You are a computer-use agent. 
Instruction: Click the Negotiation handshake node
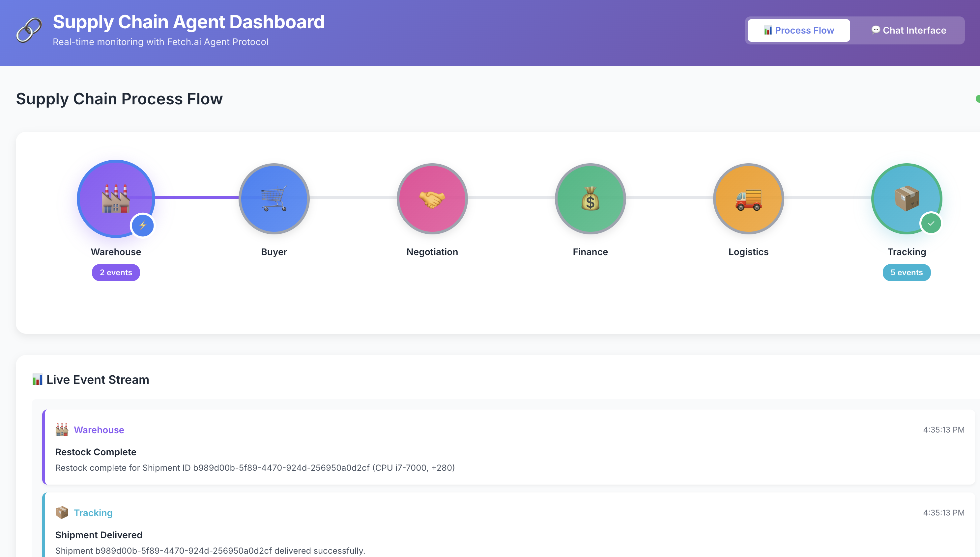(x=432, y=198)
